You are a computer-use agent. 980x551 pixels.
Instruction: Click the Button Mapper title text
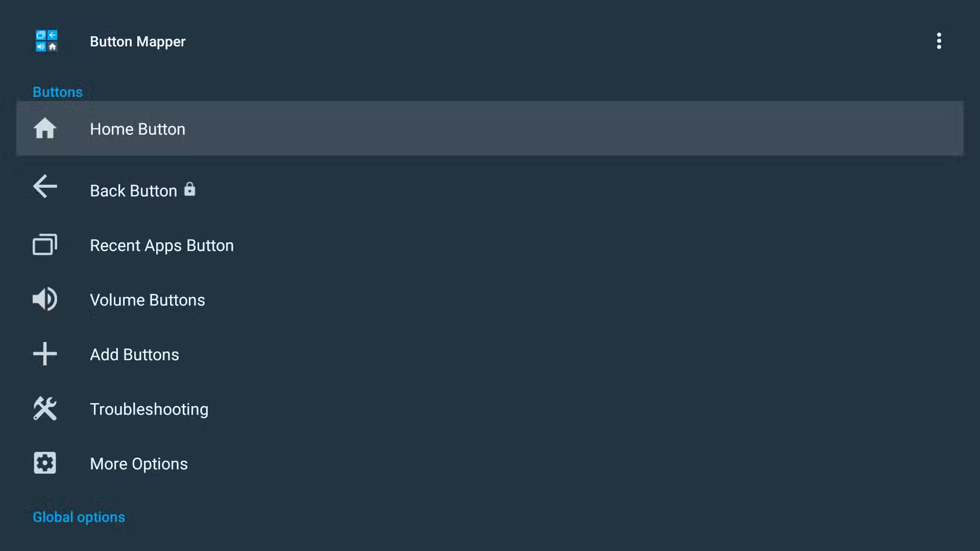click(x=137, y=42)
